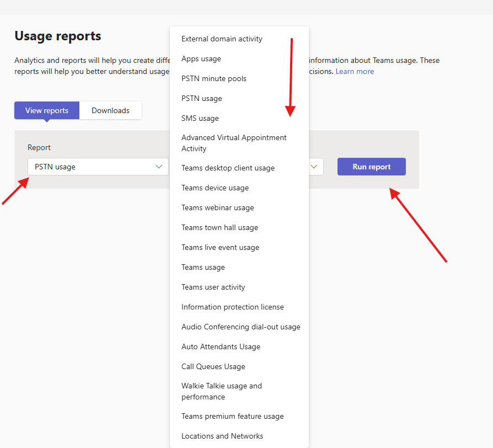This screenshot has width=493, height=448.
Task: Select Teams town hall usage
Action: 219,228
